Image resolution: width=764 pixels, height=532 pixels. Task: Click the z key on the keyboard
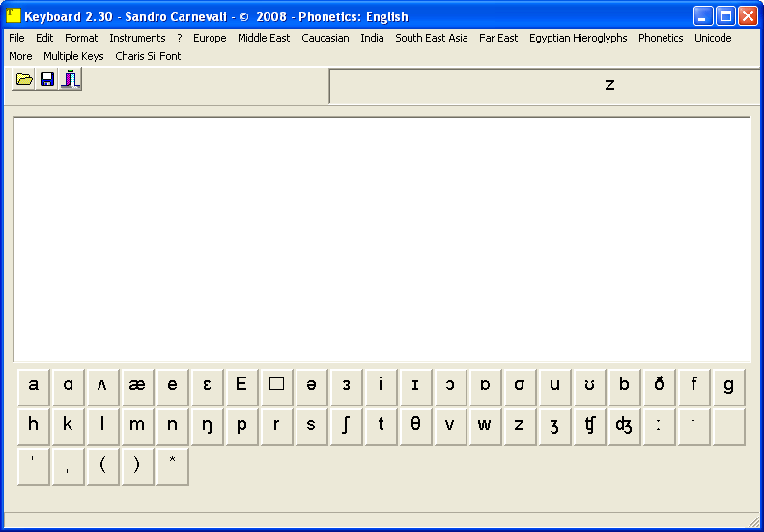520,428
